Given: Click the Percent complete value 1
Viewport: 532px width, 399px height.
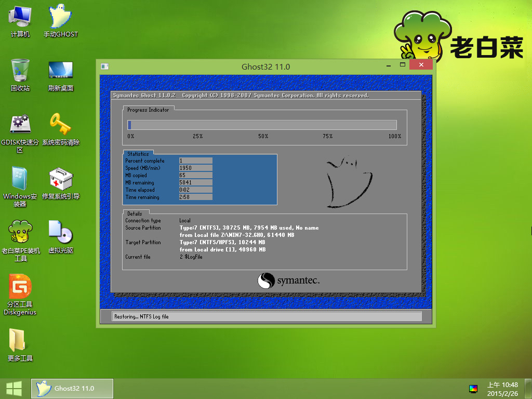Looking at the screenshot, I should [196, 161].
